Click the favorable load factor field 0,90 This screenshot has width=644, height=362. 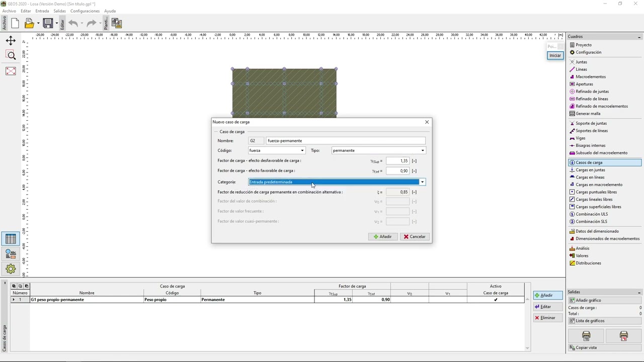coord(397,171)
